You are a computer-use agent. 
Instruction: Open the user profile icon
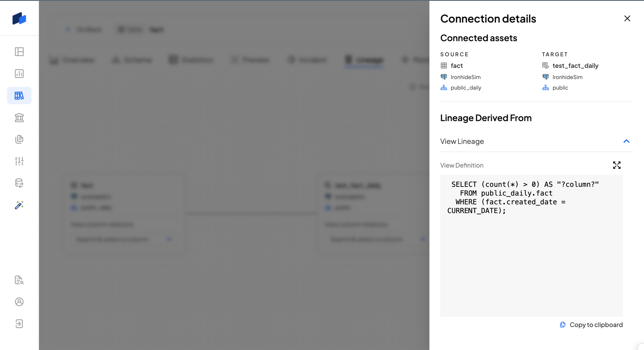point(19,302)
